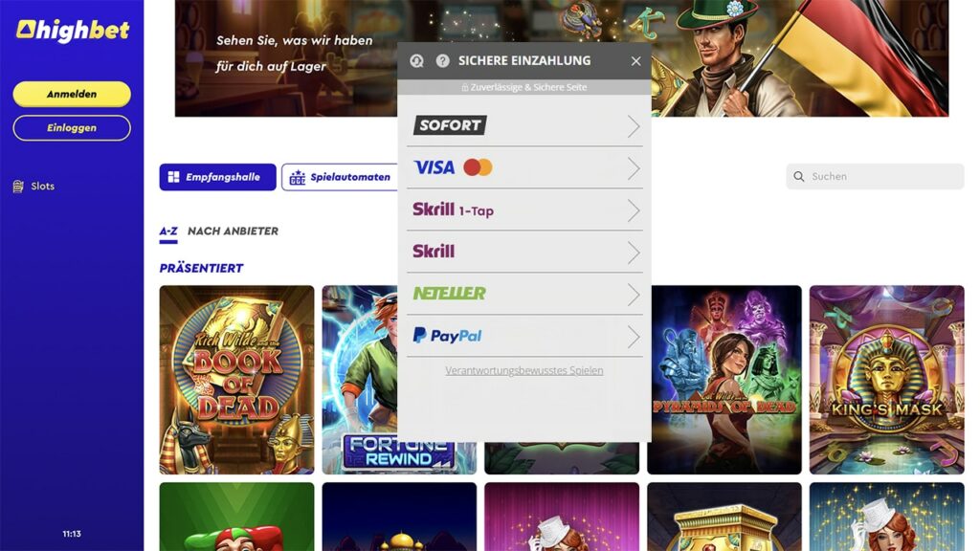This screenshot has width=980, height=551.
Task: Select the A-Z sorting tab
Action: point(168,231)
